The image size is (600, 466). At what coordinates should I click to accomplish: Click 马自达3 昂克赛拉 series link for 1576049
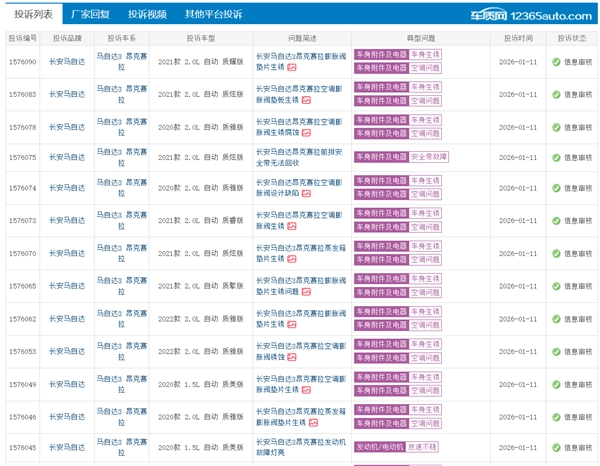click(x=122, y=384)
